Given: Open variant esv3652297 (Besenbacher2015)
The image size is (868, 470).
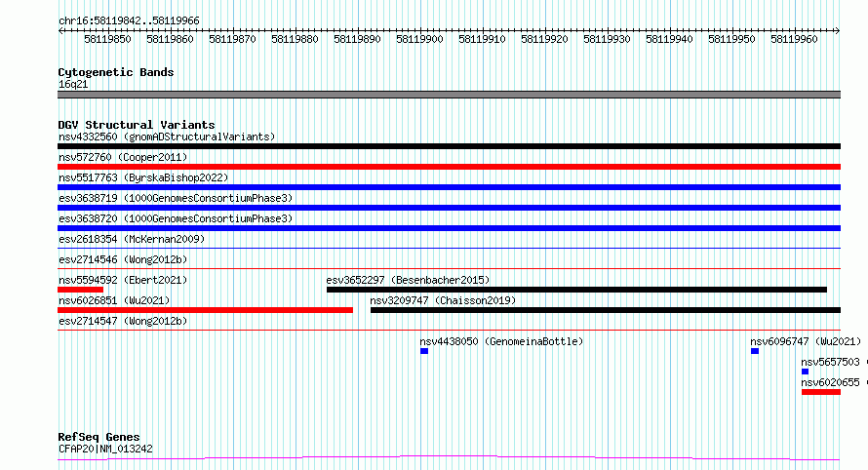Looking at the screenshot, I should point(408,280).
